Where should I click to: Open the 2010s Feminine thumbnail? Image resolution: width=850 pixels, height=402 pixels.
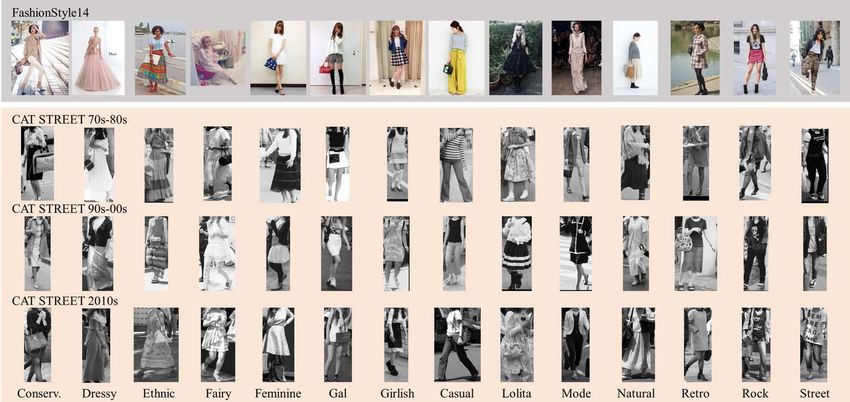[278, 345]
